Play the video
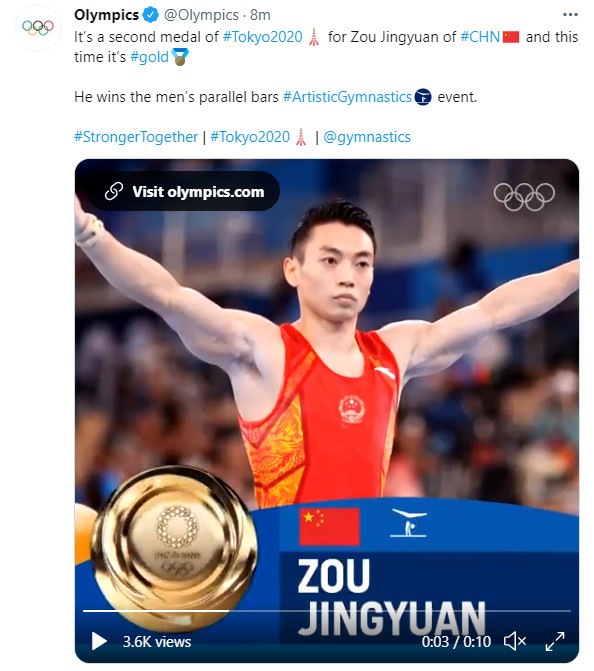The image size is (594, 671). pos(99,641)
